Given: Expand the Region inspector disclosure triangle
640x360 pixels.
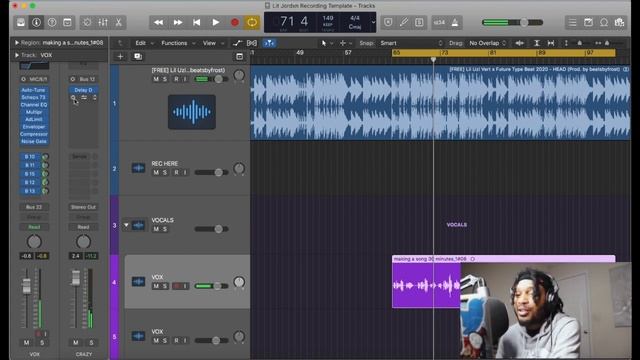Looking at the screenshot, I should point(17,42).
